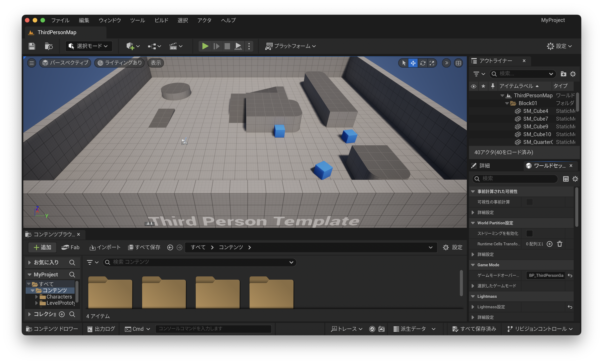This screenshot has height=364, width=603.
Task: Open the Edit menu
Action: click(84, 20)
